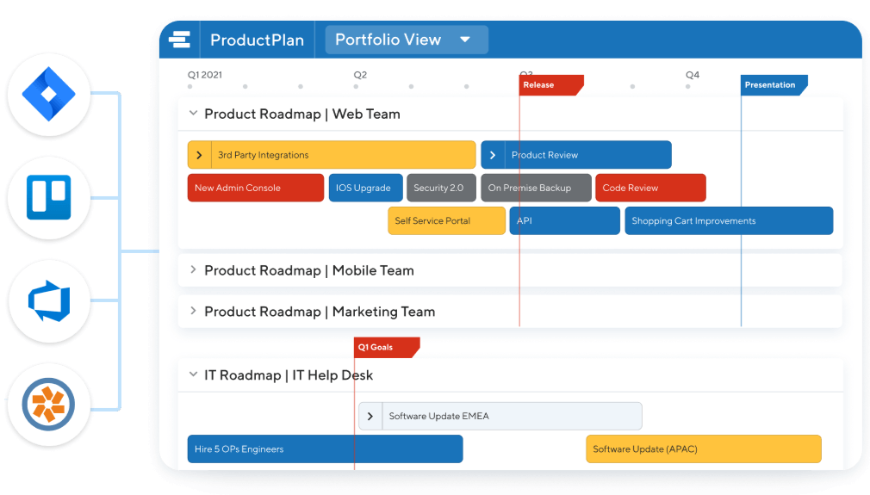870x495 pixels.
Task: Expand the Software Update EMEA chevron
Action: pos(370,416)
